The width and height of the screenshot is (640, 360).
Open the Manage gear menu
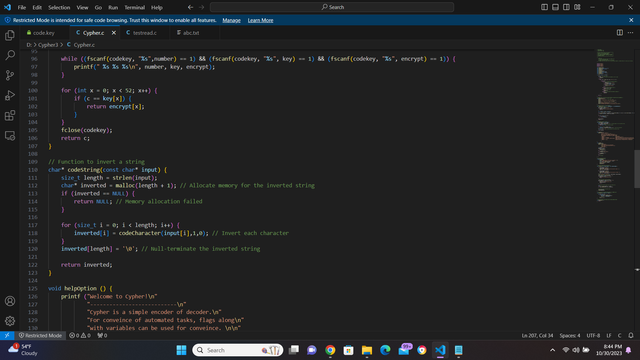click(x=10, y=321)
